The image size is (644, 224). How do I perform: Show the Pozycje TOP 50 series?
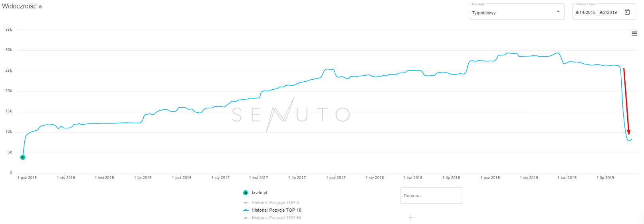[x=276, y=218]
